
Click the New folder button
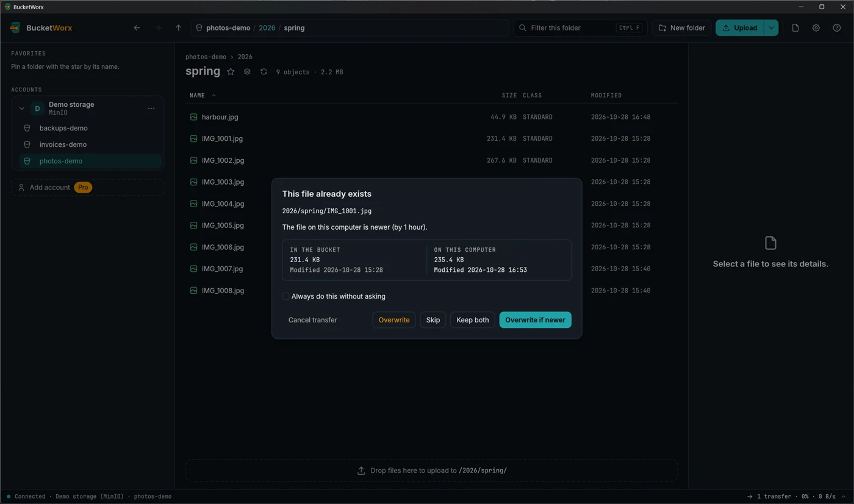[682, 28]
